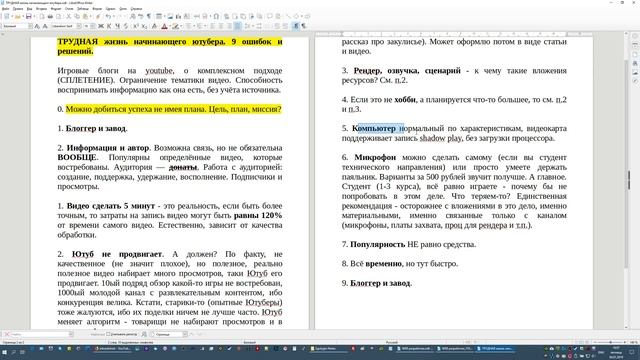Save the document with the floppy icon
This screenshot has width=640, height=360.
coord(28,16)
